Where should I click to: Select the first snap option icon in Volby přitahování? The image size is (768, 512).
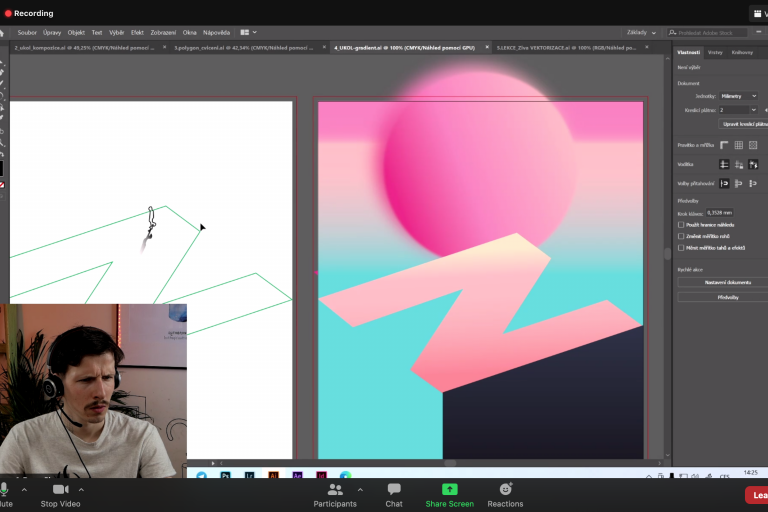coord(724,183)
